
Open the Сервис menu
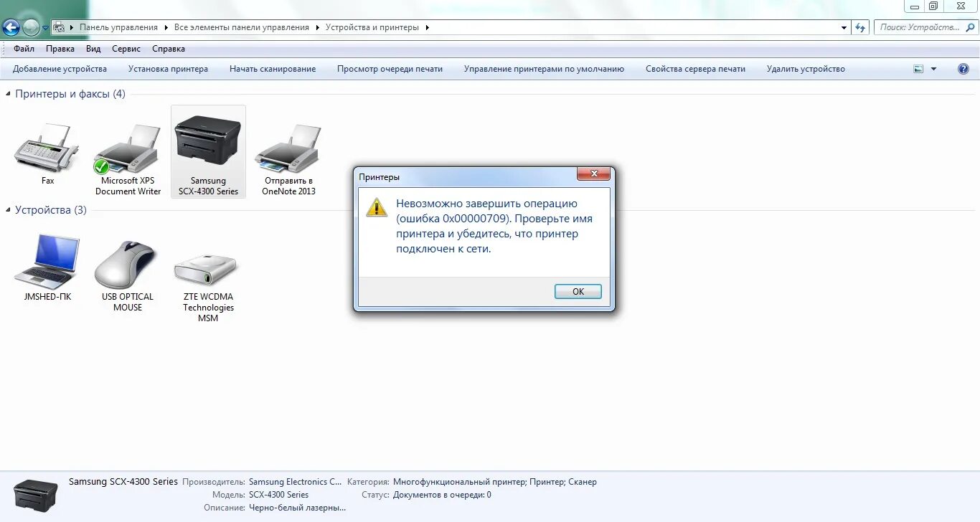coord(126,49)
